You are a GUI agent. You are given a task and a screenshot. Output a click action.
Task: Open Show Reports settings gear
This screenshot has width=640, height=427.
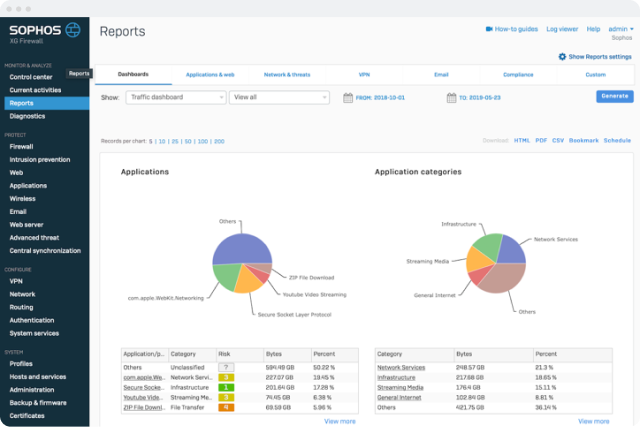point(562,57)
